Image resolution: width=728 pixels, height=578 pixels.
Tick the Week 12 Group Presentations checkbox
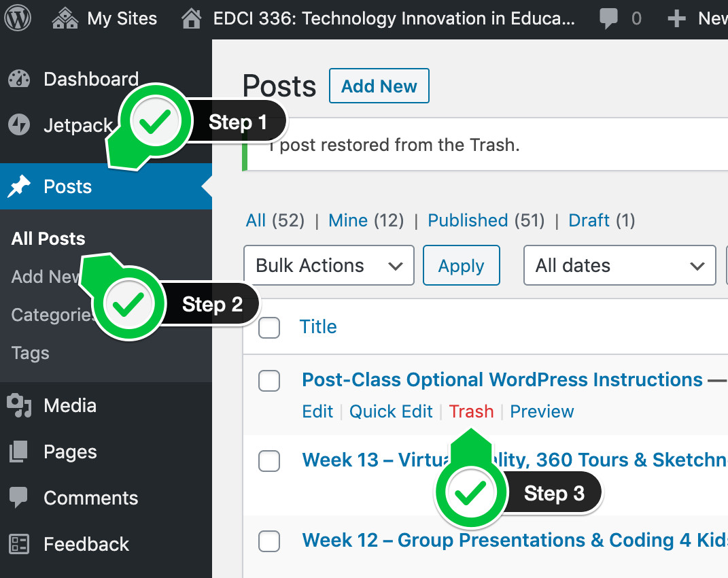click(269, 541)
